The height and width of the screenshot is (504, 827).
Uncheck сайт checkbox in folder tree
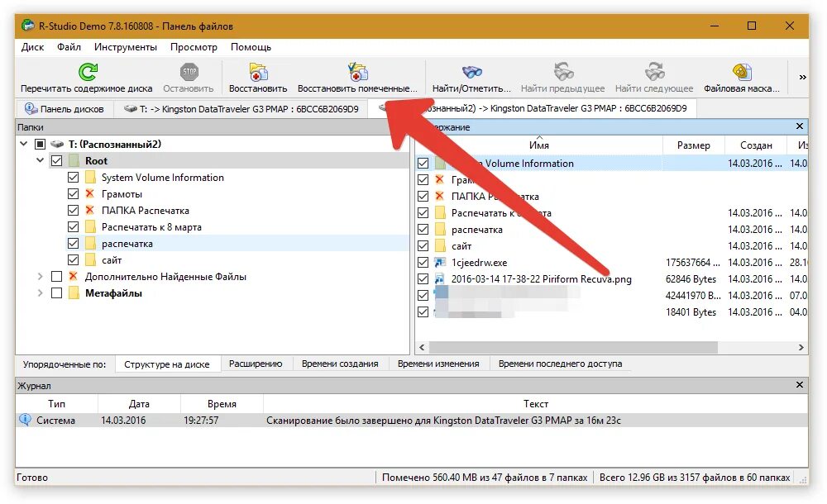click(74, 260)
